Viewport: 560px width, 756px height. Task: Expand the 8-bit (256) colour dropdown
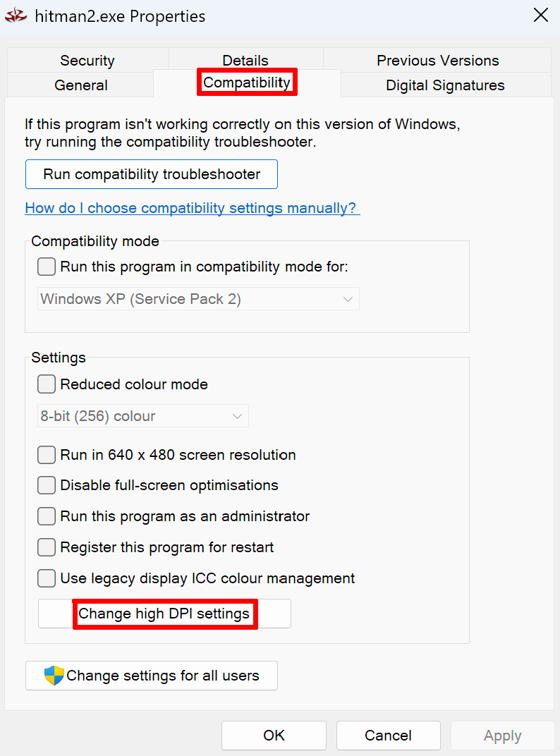tap(142, 416)
